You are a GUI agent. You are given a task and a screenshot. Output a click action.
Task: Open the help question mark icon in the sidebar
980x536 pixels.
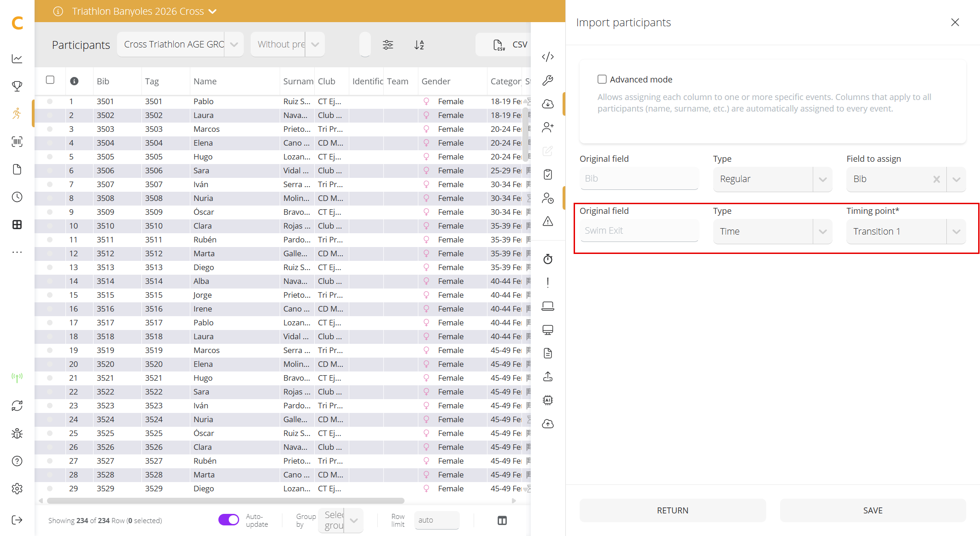click(17, 461)
